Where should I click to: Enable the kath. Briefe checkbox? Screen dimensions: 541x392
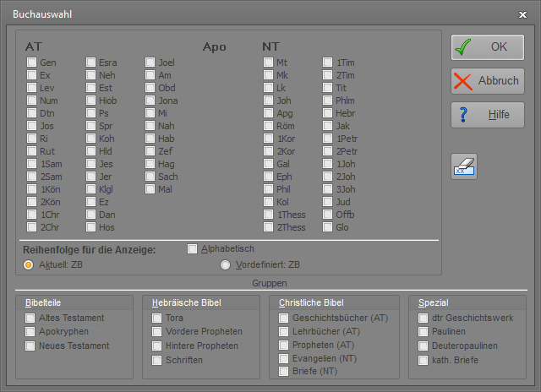coord(424,361)
